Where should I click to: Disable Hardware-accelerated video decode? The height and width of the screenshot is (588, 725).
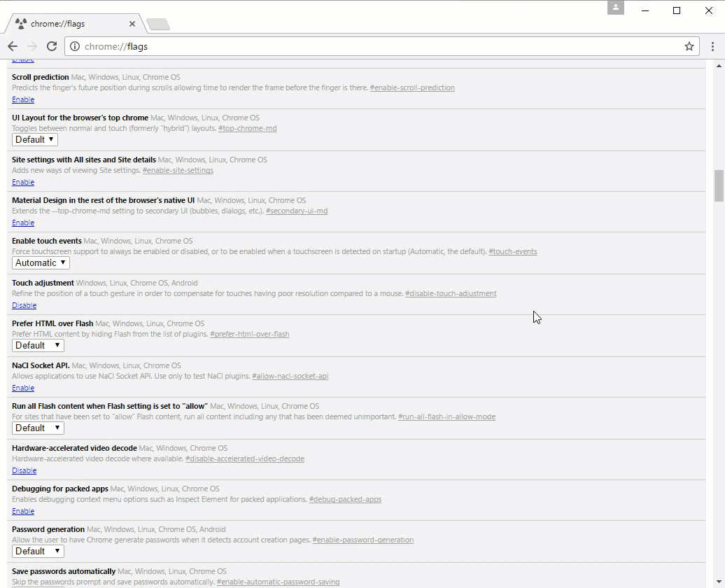click(x=24, y=470)
